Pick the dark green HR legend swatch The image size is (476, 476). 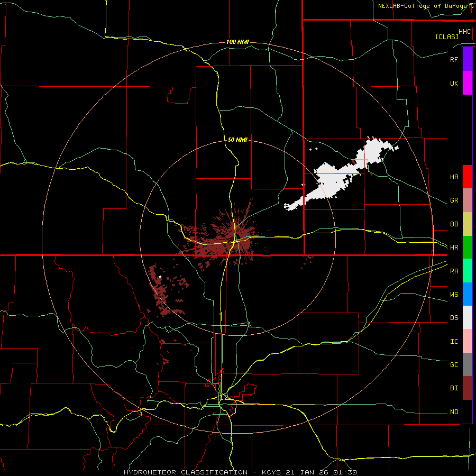point(467,248)
